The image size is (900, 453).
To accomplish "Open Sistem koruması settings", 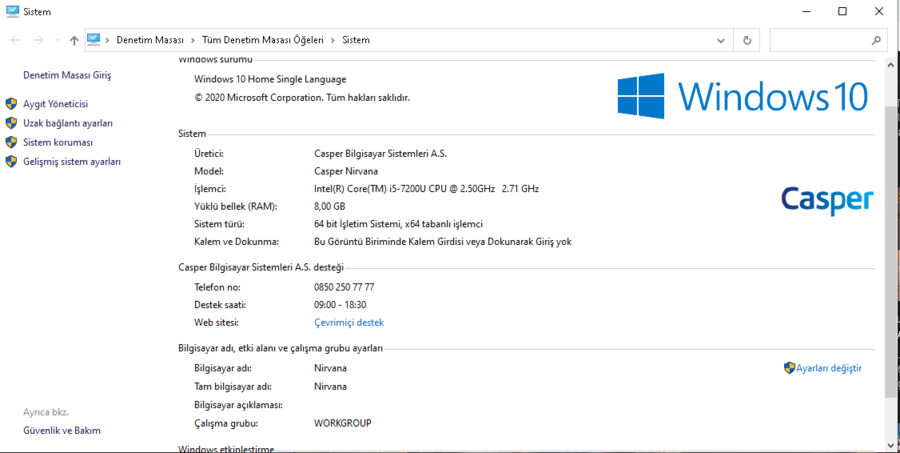I will click(57, 142).
